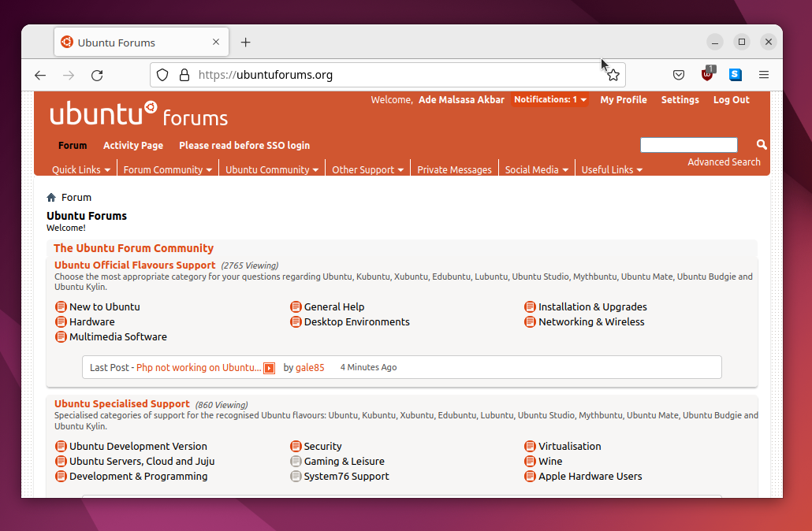Click the General Help forum icon
812x531 pixels.
(296, 307)
